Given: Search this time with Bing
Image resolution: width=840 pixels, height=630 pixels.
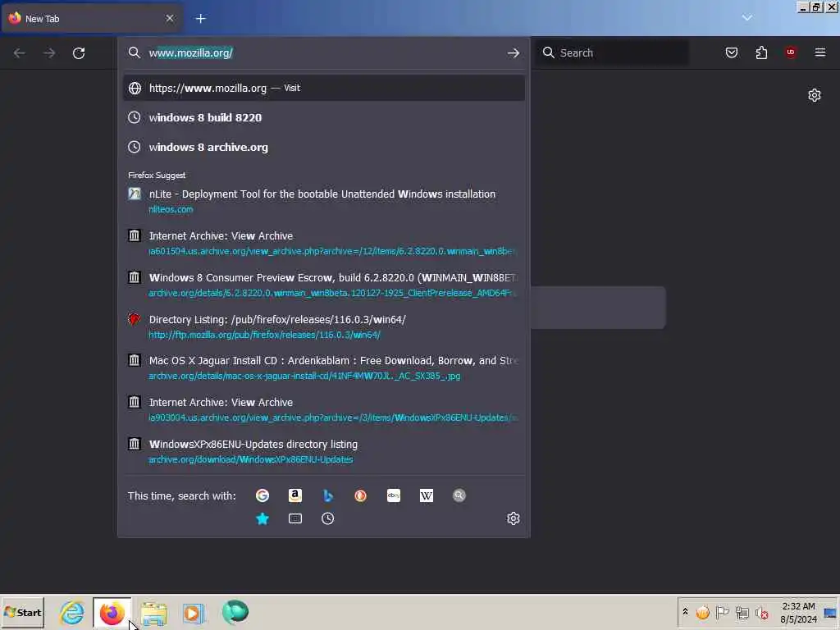Looking at the screenshot, I should [328, 495].
